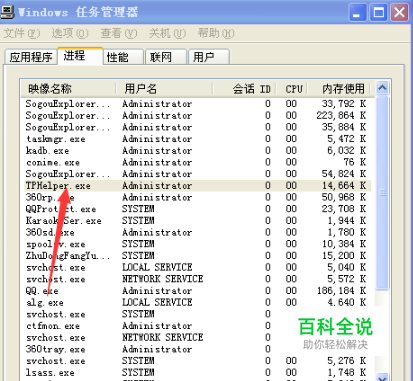
Task: Open the 文件(F) menu
Action: point(21,33)
